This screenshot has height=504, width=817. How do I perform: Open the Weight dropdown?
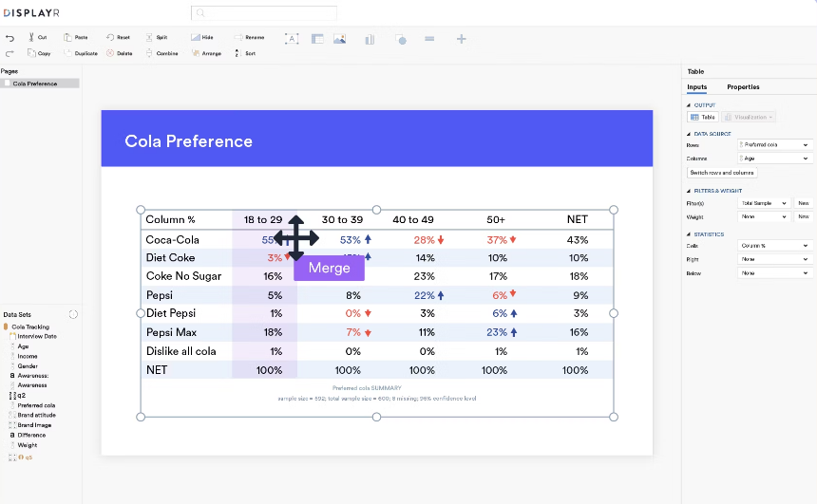[764, 216]
